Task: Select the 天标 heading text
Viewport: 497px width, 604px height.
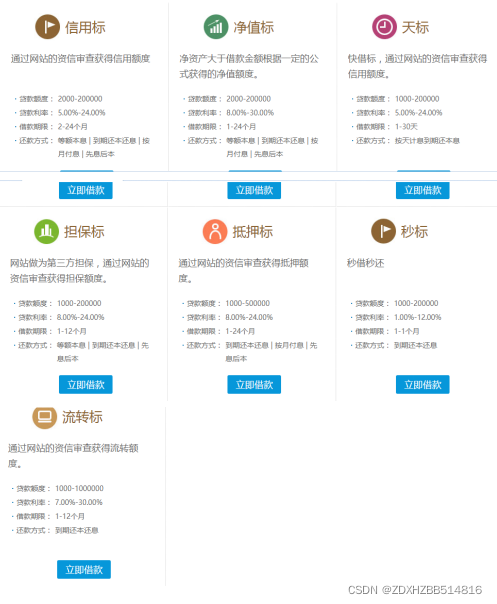Action: (415, 27)
